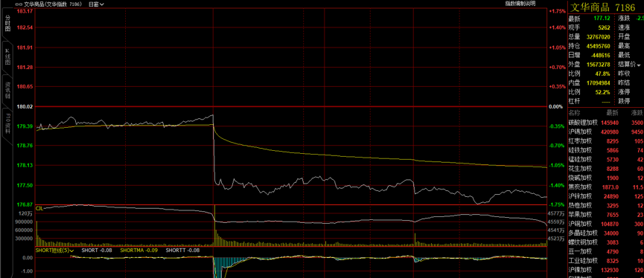Click the 47.8% ratio value
Image resolution: width=644 pixels, height=278 pixels.
603,74
